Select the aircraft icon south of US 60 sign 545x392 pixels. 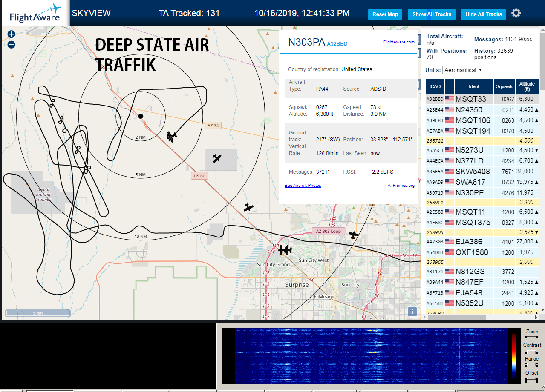[248, 207]
